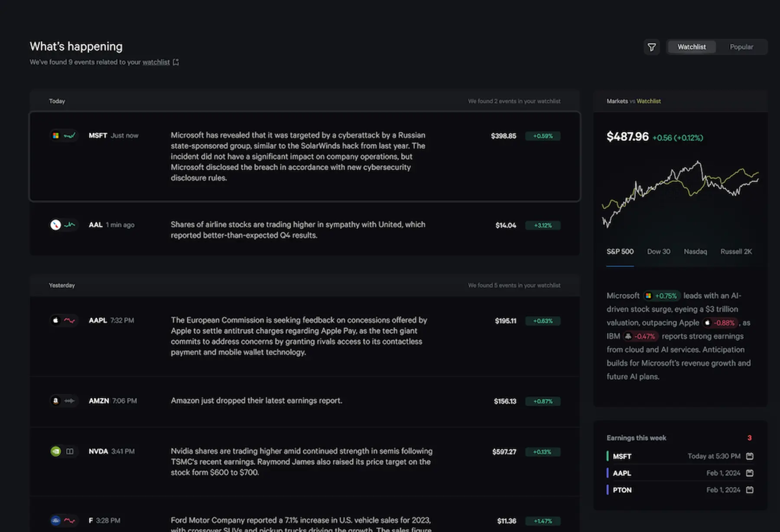
Task: Click the +0.87% change badge for AMZN
Action: tap(543, 402)
